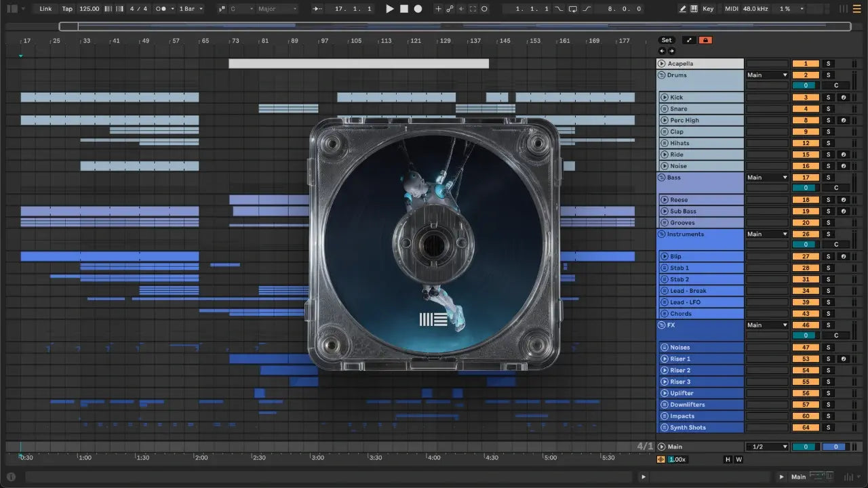Solo the Kick track
The image size is (868, 488).
point(827,98)
